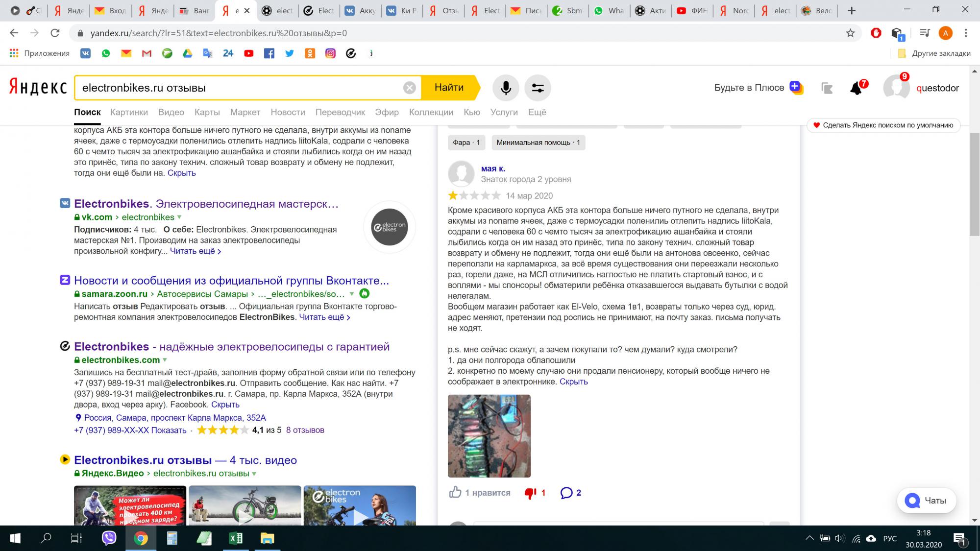Open Instagram bookmark icon
This screenshot has height=551, width=980.
(x=330, y=53)
